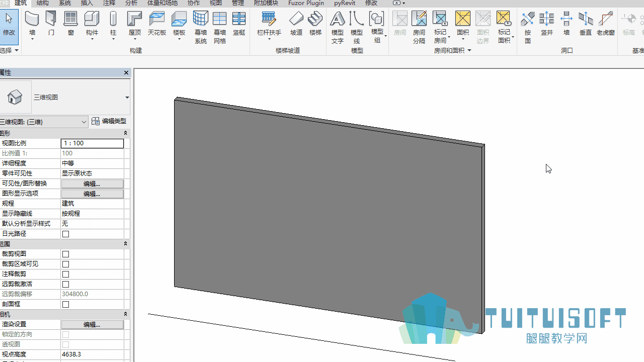Select the 幕墙系统 (Curtain System) tool
Screen dimensions: 644x362
(x=201, y=28)
